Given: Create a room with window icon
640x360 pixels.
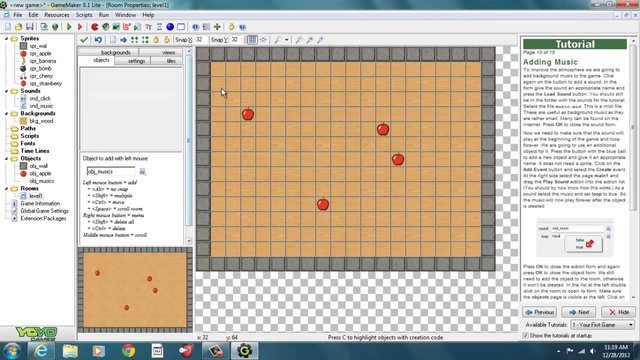Looking at the screenshot, I should click(x=181, y=27).
